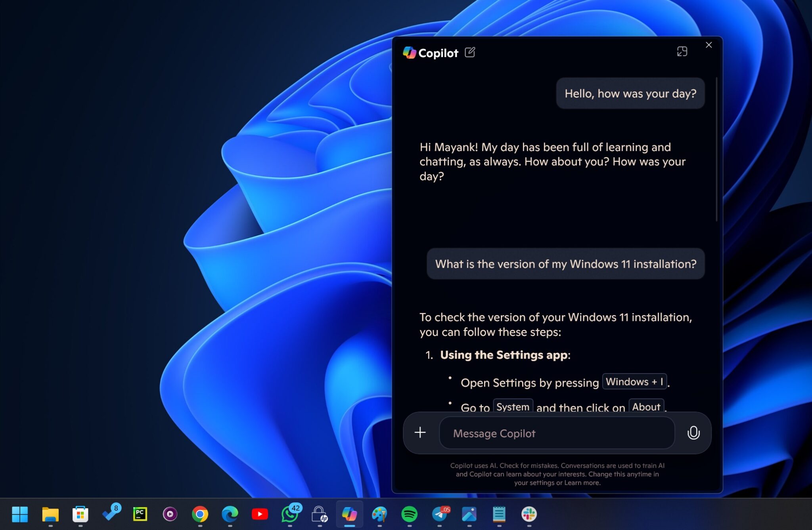Image resolution: width=812 pixels, height=530 pixels.
Task: Open WhatsApp from the taskbar
Action: 290,515
